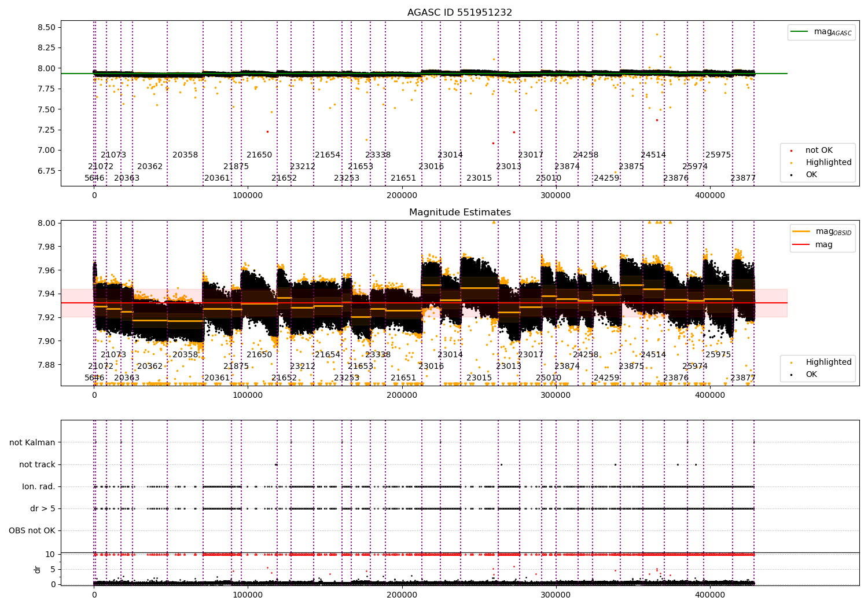Click the 'dr > 5' axis label
The height and width of the screenshot is (608, 868).
(x=43, y=508)
